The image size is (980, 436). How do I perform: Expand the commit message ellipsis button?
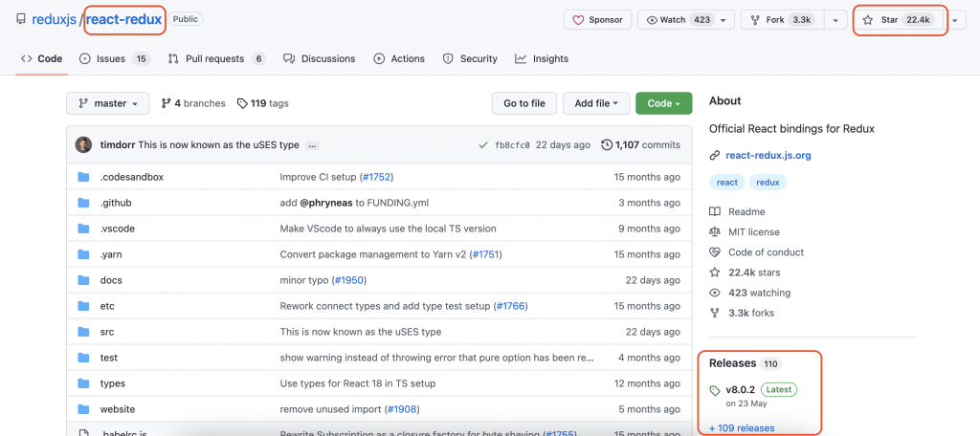click(x=313, y=145)
